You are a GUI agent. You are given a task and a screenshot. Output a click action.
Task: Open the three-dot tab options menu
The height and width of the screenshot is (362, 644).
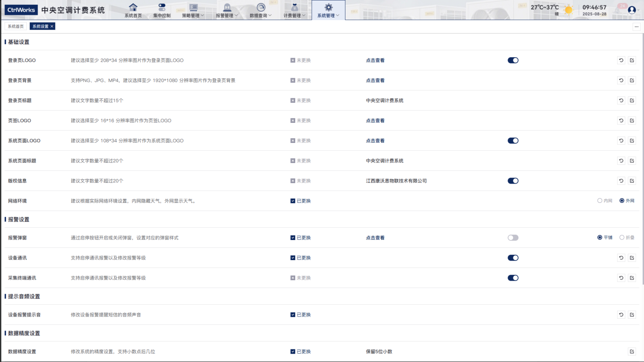pyautogui.click(x=636, y=27)
